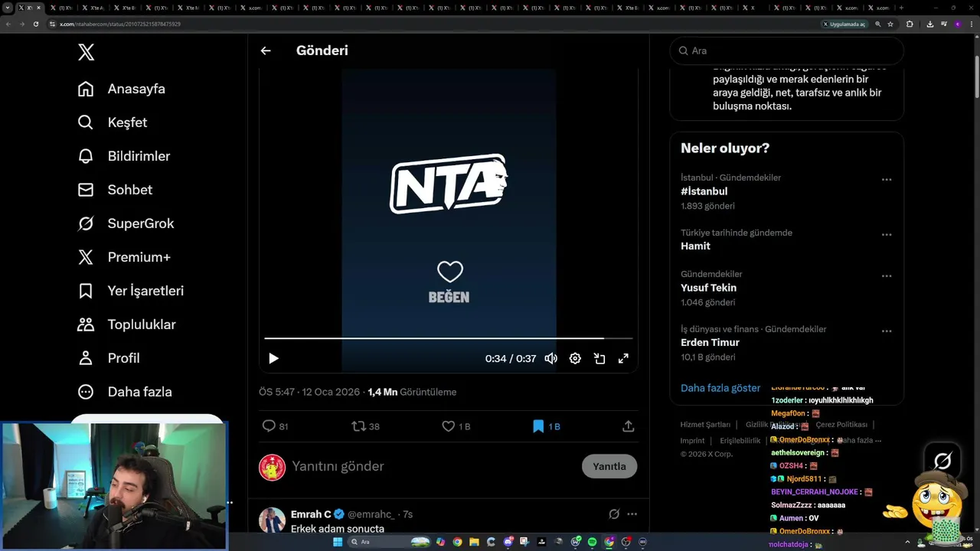
Task: Open Imprint footer link
Action: 692,441
